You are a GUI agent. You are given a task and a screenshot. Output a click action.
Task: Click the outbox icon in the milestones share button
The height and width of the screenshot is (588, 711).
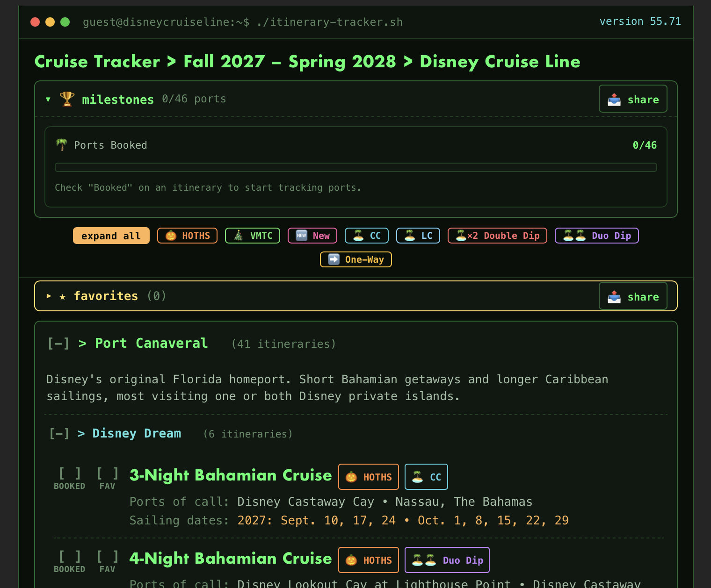tap(614, 99)
